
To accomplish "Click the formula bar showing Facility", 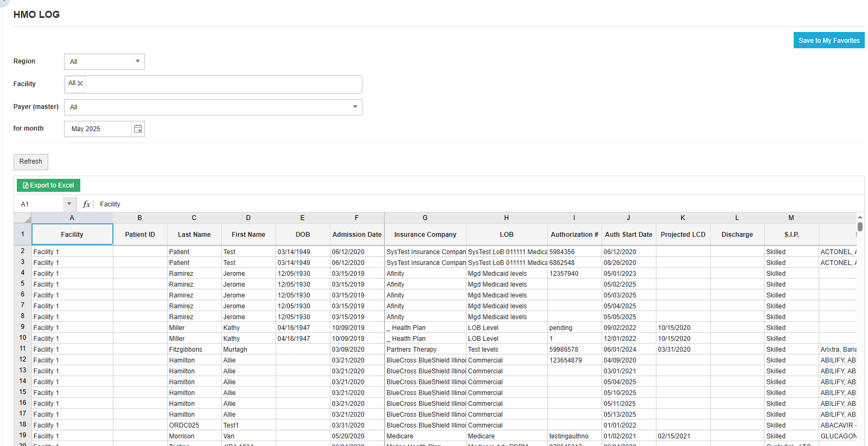I will [477, 204].
